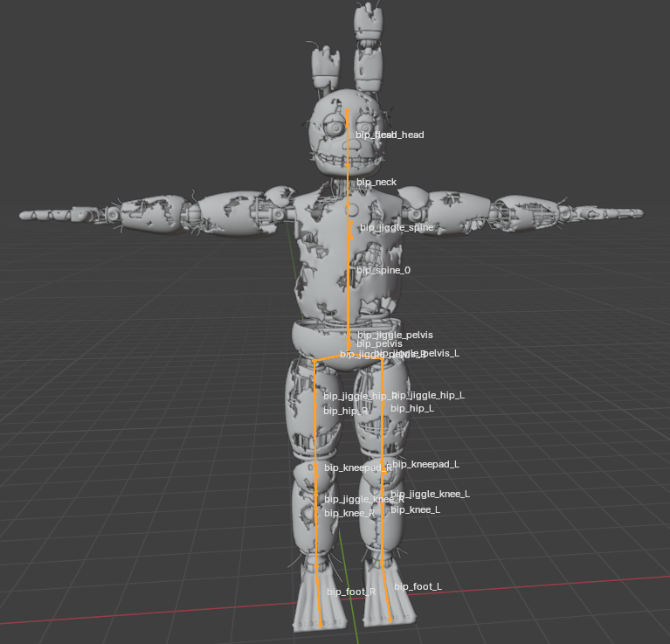
Task: Select the bip_hip_R bone label
Action: point(345,411)
